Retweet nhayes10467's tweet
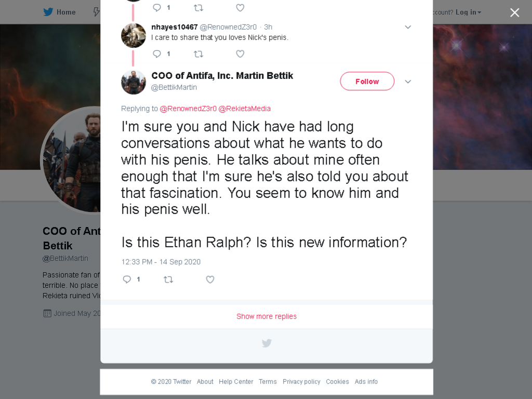This screenshot has height=399, width=532. tap(198, 54)
